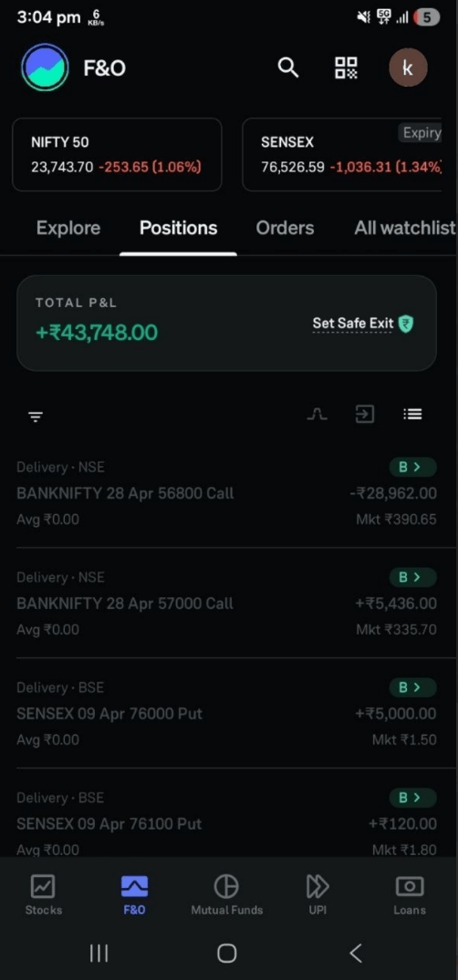Image resolution: width=458 pixels, height=980 pixels.
Task: Open the positions filter icon
Action: 36,417
